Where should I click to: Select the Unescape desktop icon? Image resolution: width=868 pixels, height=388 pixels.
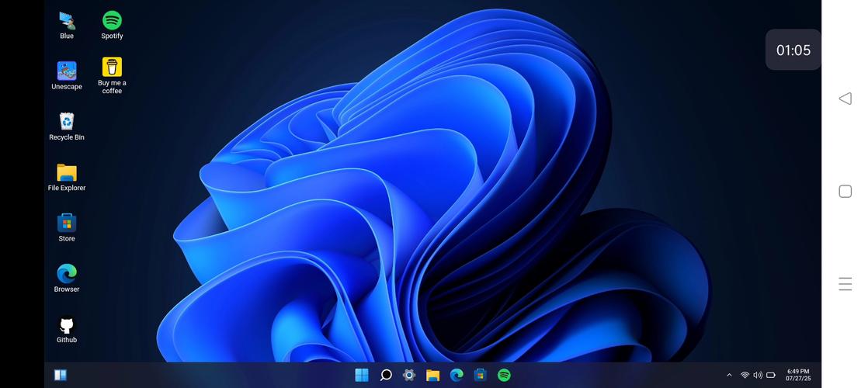click(67, 76)
